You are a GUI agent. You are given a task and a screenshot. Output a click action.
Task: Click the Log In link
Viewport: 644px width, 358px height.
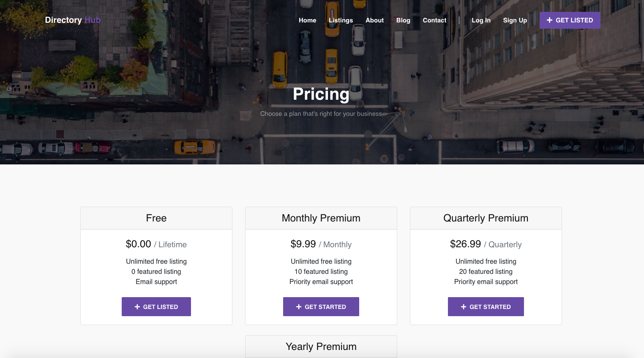(x=481, y=20)
